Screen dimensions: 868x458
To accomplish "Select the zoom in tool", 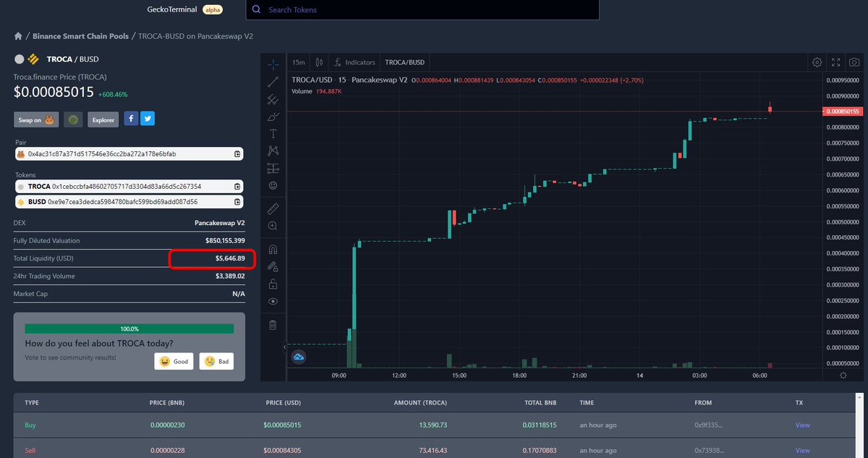I will (x=273, y=226).
